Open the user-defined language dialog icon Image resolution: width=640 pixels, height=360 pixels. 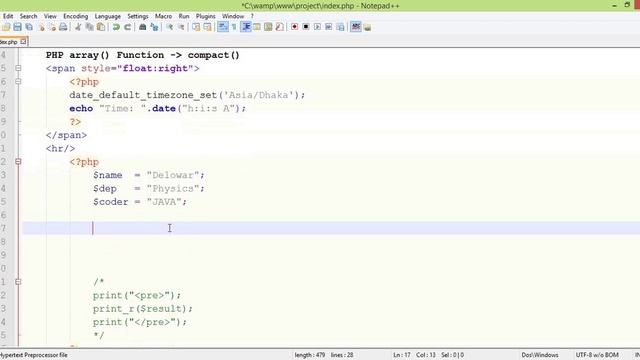[x=257, y=27]
